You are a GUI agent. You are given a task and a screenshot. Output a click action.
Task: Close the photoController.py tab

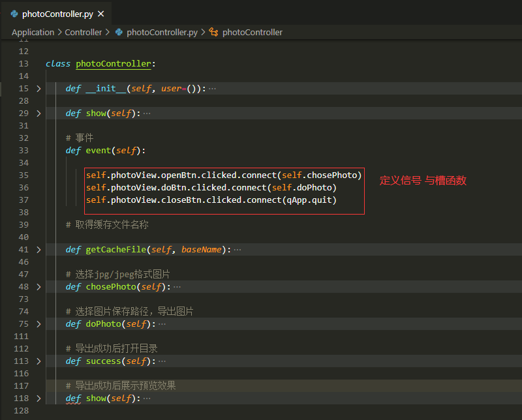tap(101, 14)
